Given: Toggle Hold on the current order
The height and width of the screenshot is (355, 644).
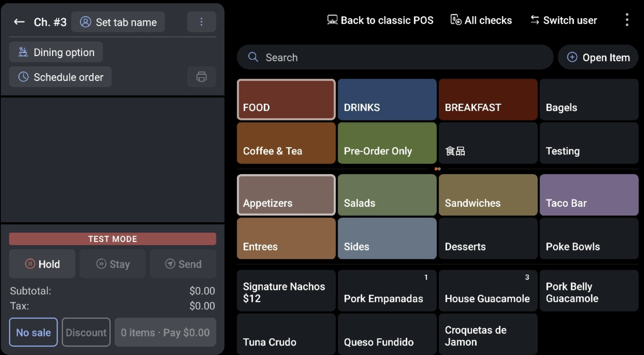Looking at the screenshot, I should (x=42, y=264).
